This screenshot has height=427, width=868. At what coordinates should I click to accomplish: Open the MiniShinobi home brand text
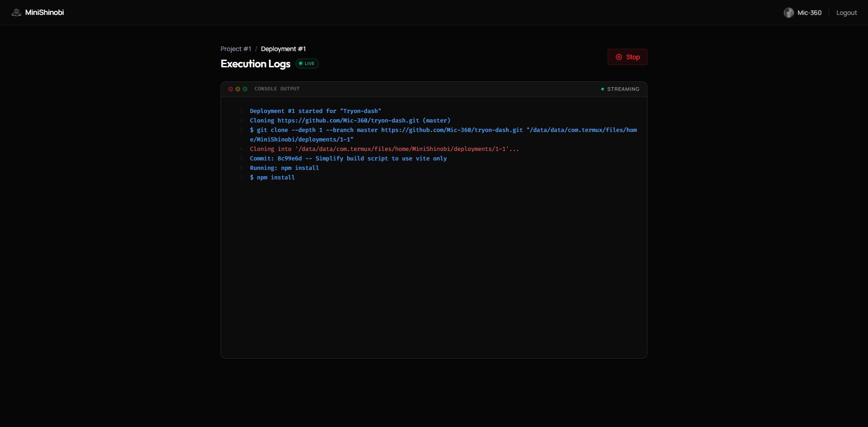click(44, 13)
